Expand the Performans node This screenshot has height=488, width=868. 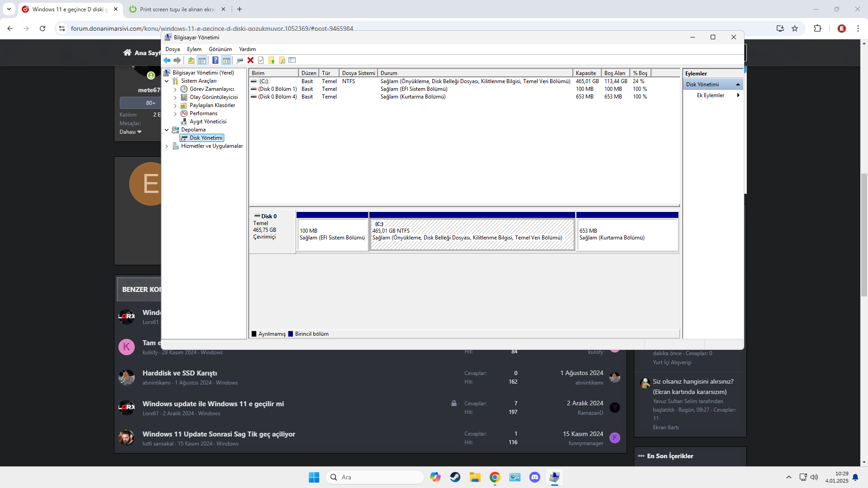click(x=175, y=113)
